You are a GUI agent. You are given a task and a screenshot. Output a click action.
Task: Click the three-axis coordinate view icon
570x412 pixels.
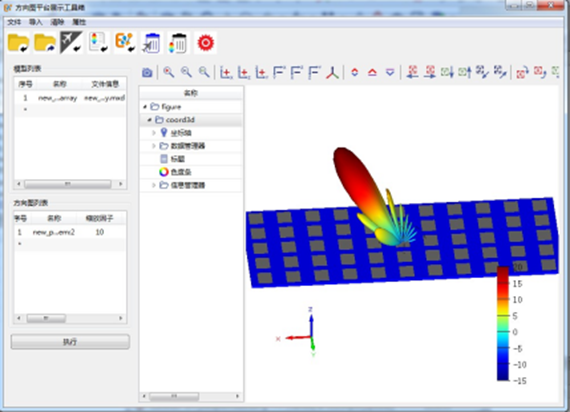(x=332, y=72)
